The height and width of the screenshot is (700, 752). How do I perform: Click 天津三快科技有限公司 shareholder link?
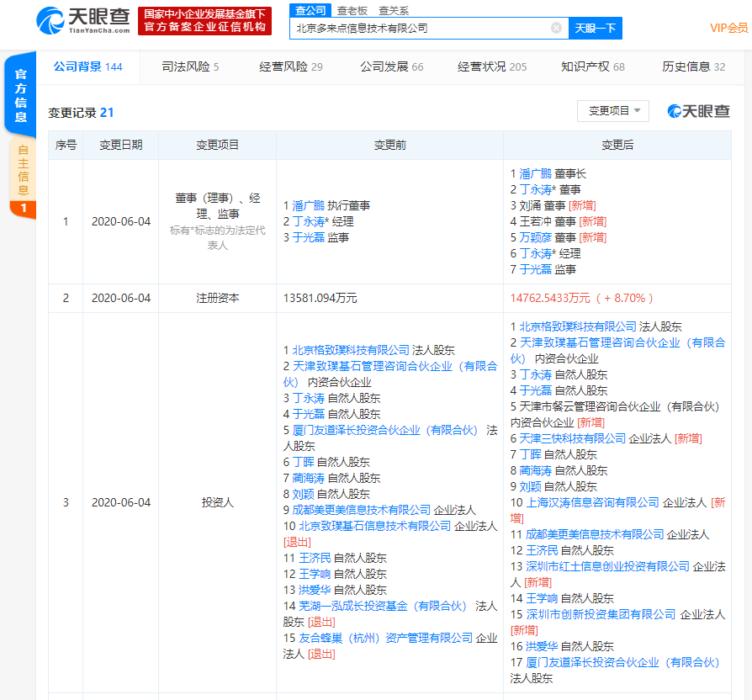[x=572, y=438]
